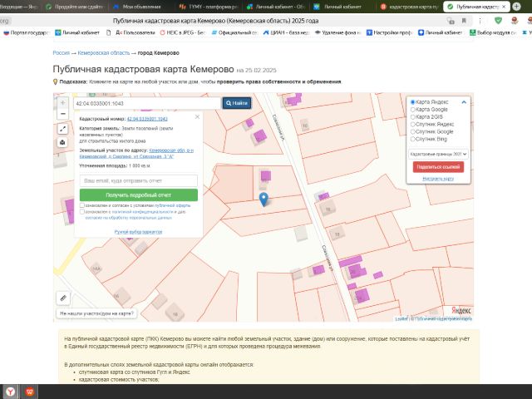Screen dimensions: 532x399
Task: Select Спутник Bing radio option
Action: click(x=413, y=139)
